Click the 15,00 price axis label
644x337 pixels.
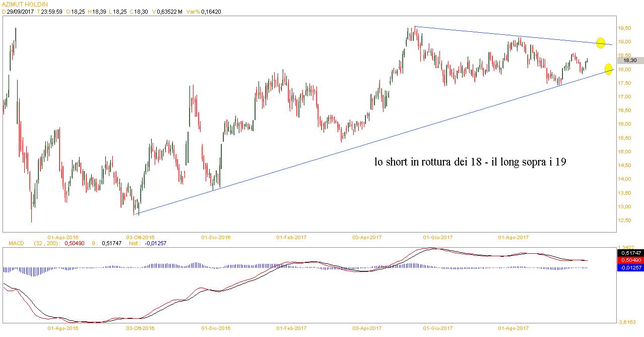pos(624,151)
